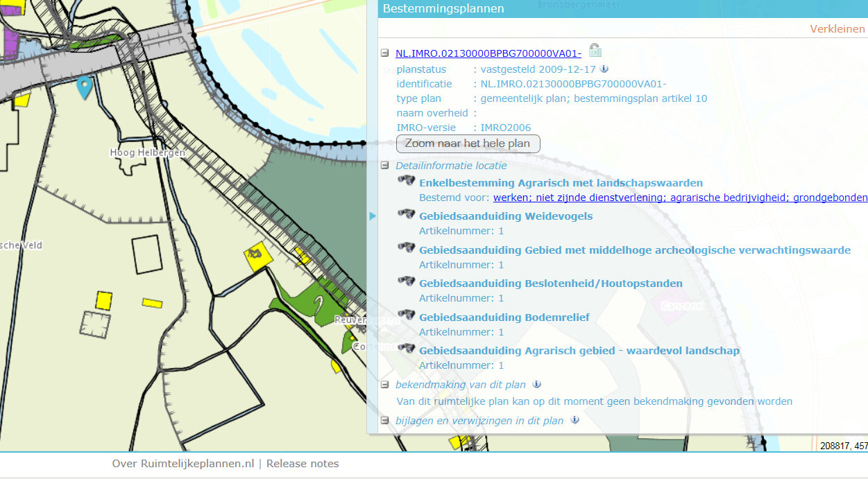Click the binoculars icon for Gebiedsaanduiding Weidevogels
Viewport: 868px width, 479px height.
tap(407, 214)
